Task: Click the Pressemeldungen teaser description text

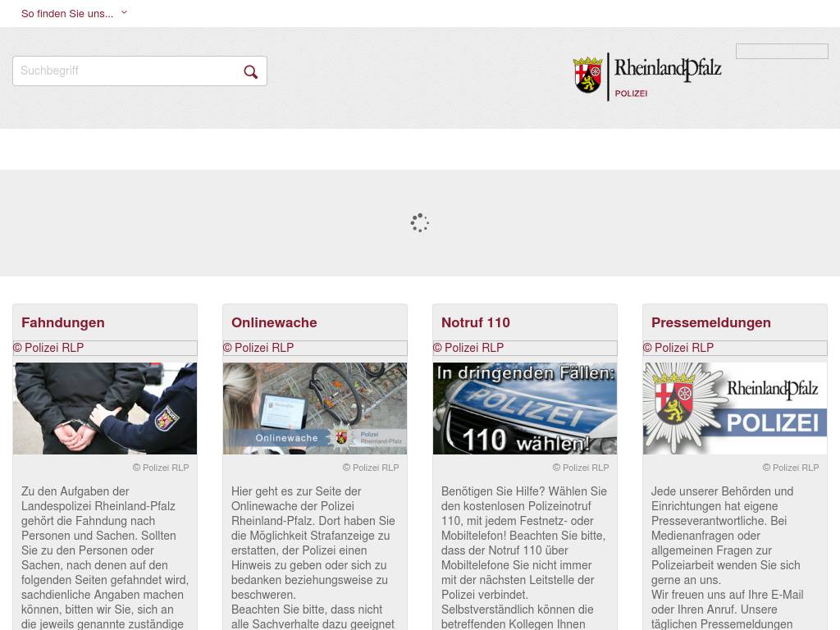Action: [x=728, y=557]
